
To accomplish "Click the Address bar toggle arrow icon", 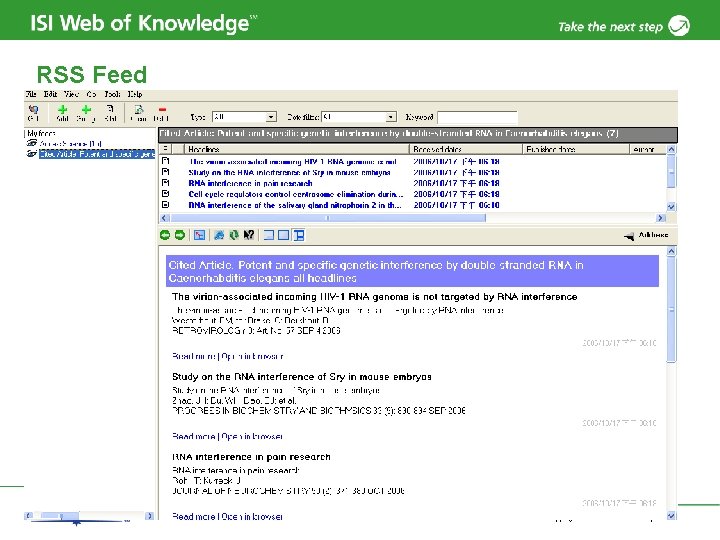I will (x=629, y=236).
